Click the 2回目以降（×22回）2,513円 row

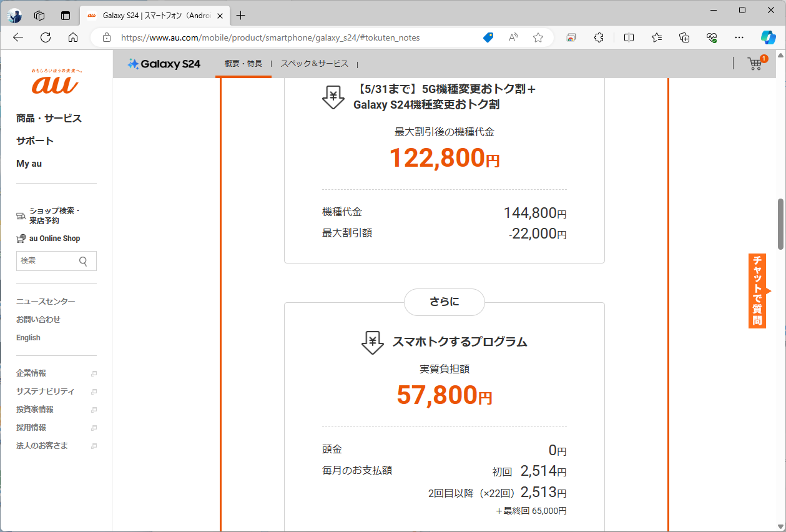coord(497,492)
